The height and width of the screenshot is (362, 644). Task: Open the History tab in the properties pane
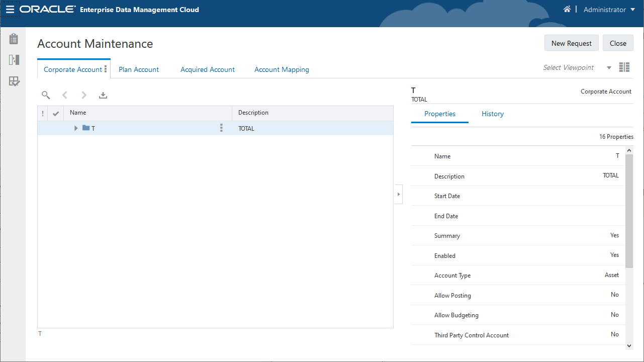point(492,114)
